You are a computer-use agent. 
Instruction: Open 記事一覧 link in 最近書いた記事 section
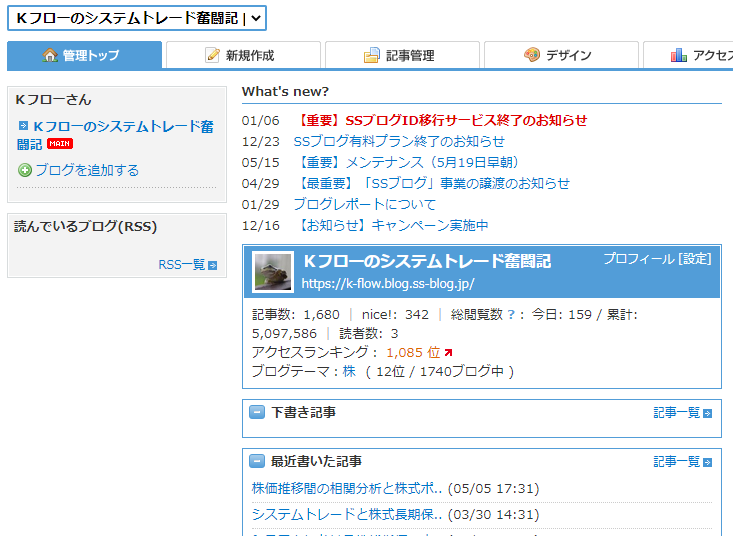click(676, 462)
